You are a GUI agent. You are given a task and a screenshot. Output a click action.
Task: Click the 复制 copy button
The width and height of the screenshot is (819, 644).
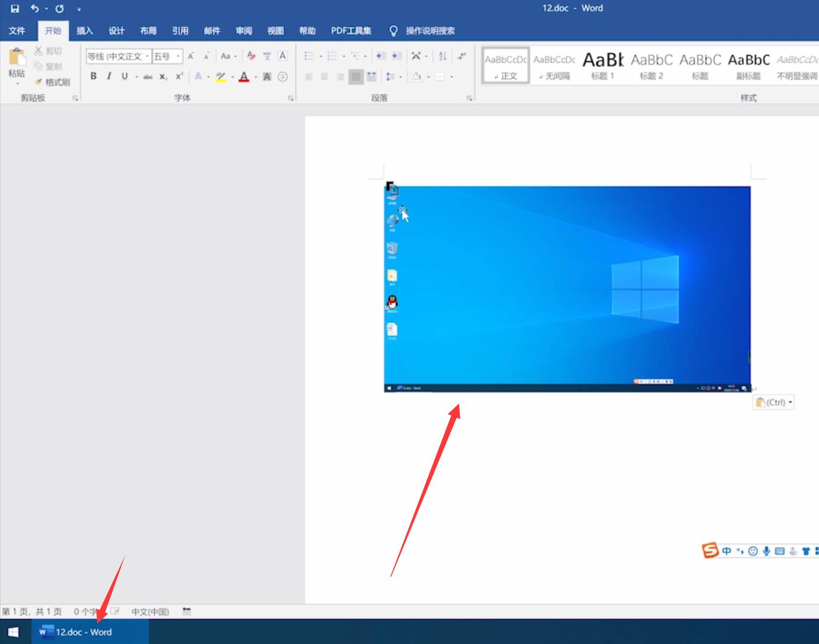click(x=48, y=66)
